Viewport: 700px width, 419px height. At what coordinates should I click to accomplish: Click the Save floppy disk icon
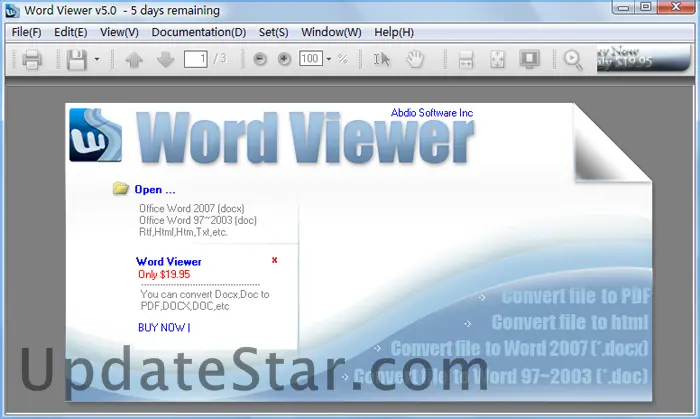pos(76,59)
